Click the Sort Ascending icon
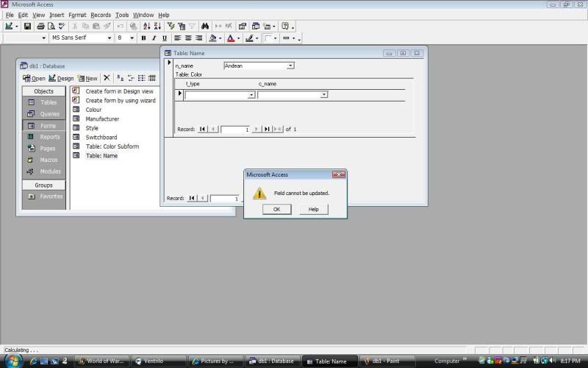The width and height of the screenshot is (588, 368). click(146, 26)
